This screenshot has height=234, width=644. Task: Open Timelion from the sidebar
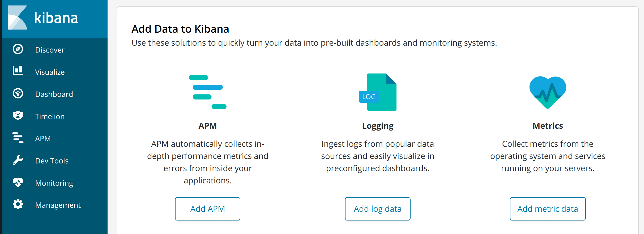[x=50, y=116]
